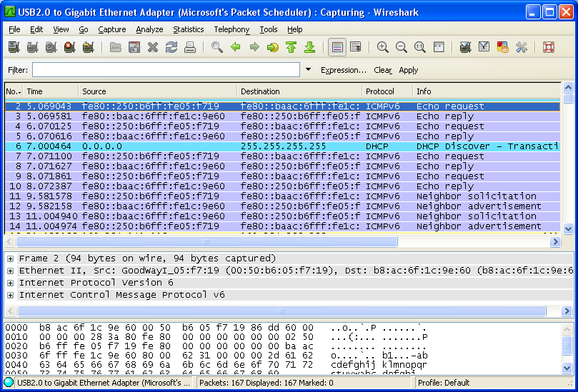Click the packet list horizontal scrollbar thumb
Viewport: 578px width, 392px height.
pos(206,242)
